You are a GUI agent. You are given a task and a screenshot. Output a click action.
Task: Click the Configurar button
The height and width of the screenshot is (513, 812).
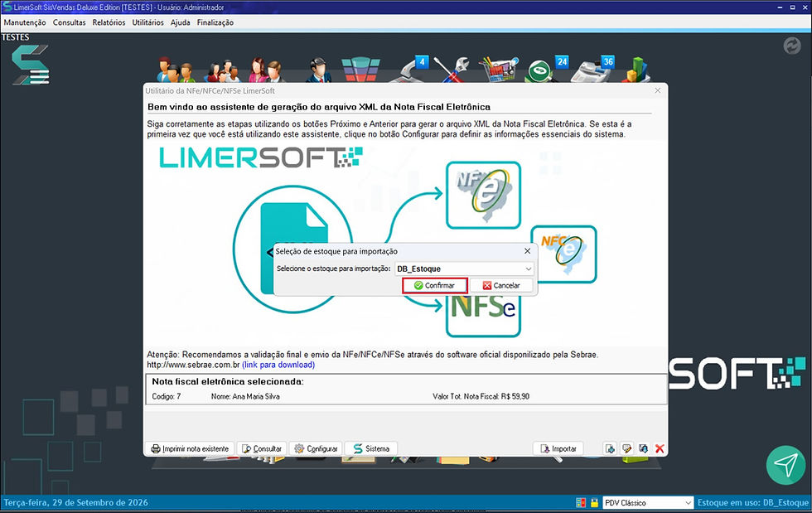[x=316, y=448]
